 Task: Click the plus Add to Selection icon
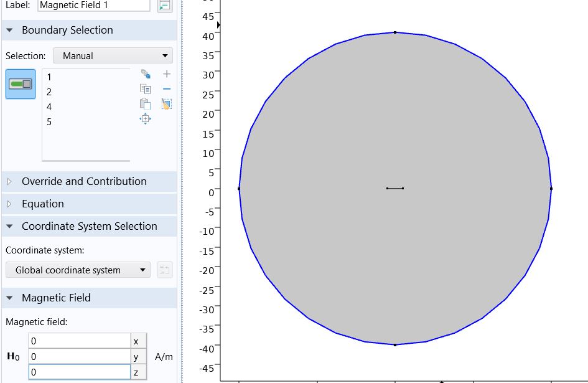[x=166, y=74]
